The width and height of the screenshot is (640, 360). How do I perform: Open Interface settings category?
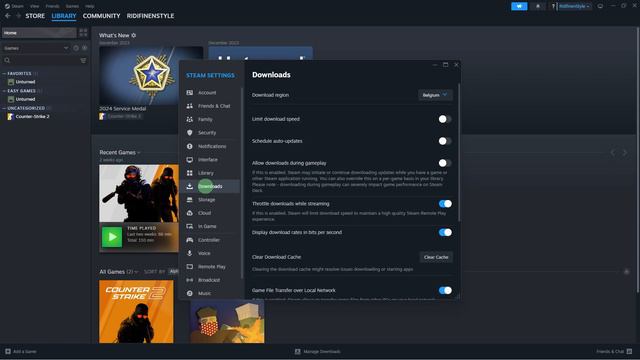pos(210,160)
